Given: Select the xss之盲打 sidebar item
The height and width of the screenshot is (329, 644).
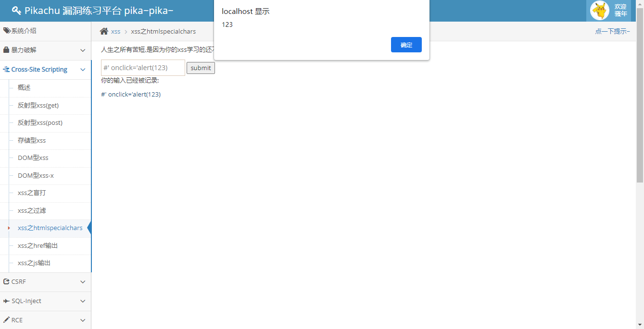Looking at the screenshot, I should (32, 193).
